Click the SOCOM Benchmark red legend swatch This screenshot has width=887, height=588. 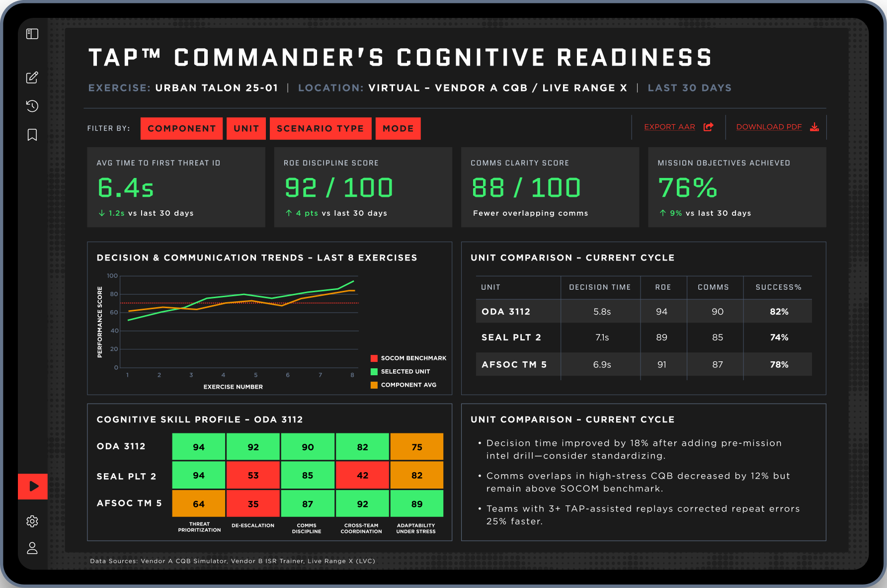[374, 358]
